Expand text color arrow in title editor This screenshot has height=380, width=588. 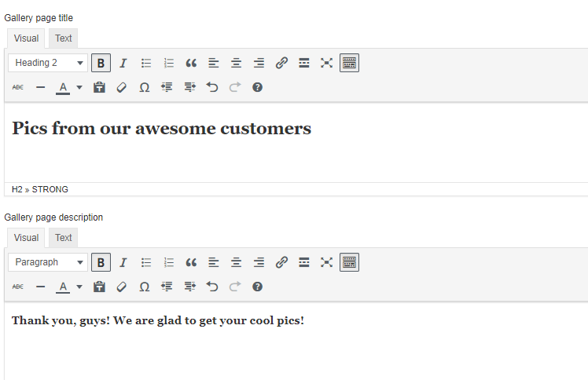[79, 87]
